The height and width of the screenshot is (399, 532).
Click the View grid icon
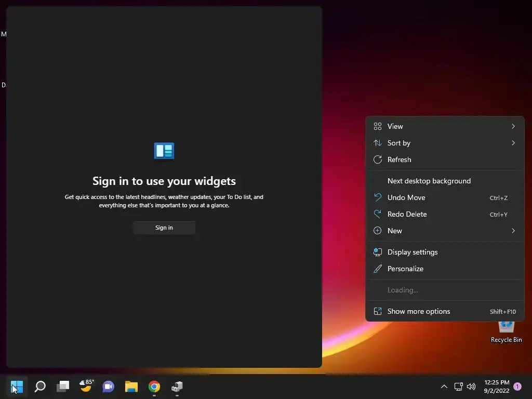pos(378,127)
